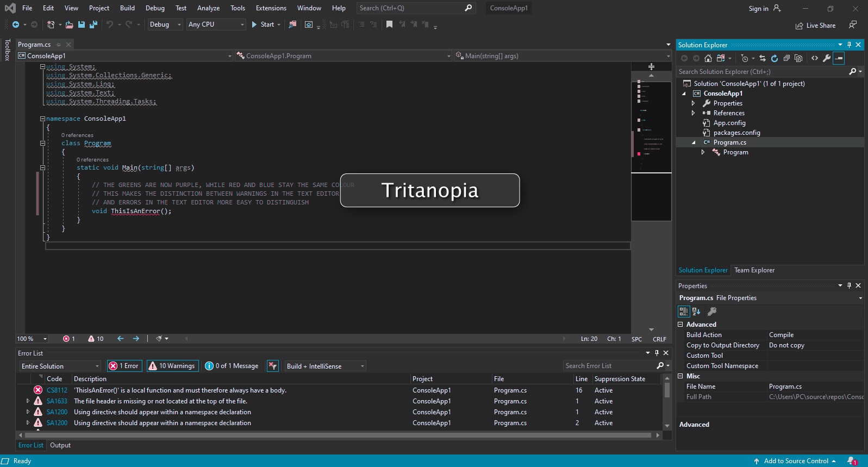Toggle the 0 of 1 Message filter
Screen dimensions: 868x467
pyautogui.click(x=232, y=366)
